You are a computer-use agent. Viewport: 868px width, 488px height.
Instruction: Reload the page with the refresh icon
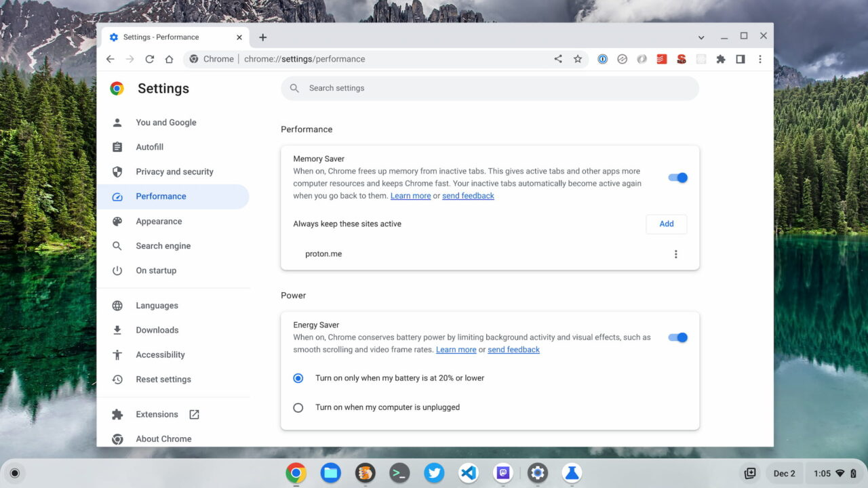coord(149,59)
